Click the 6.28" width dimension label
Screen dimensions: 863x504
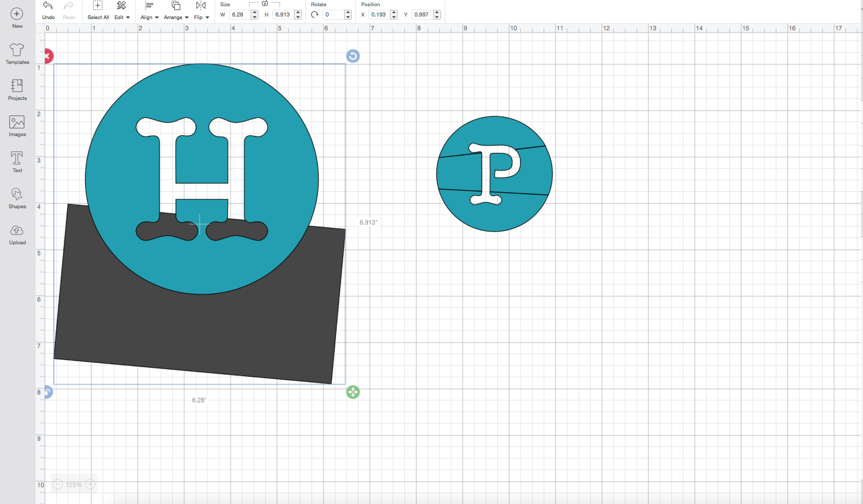click(x=199, y=400)
